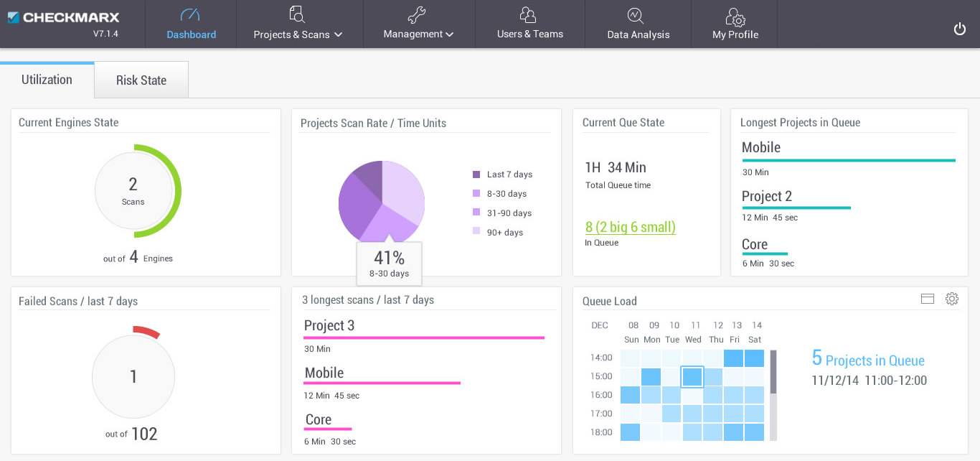Click the Project 3 longest scan bar
This screenshot has width=980, height=461.
click(424, 337)
